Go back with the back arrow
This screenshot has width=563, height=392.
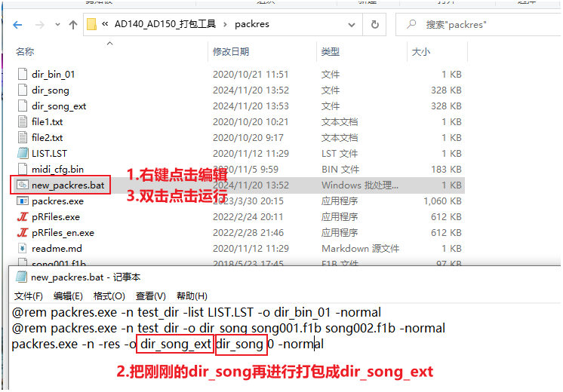(x=17, y=25)
